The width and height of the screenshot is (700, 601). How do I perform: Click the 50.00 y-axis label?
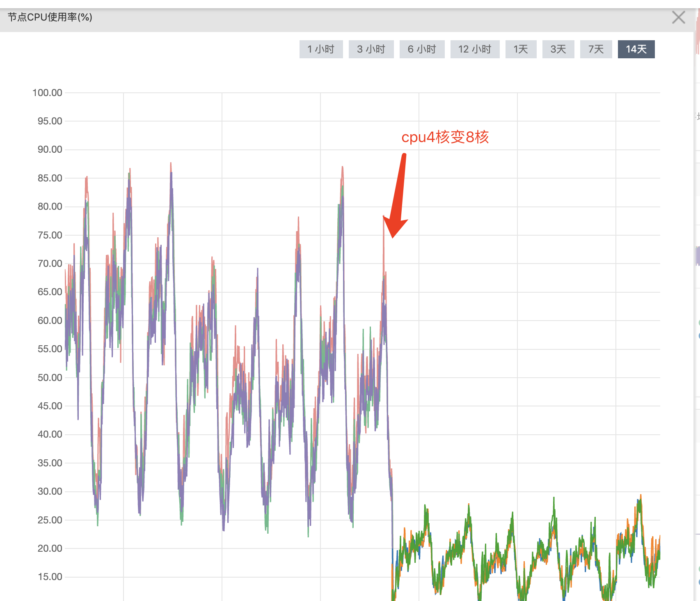click(50, 378)
